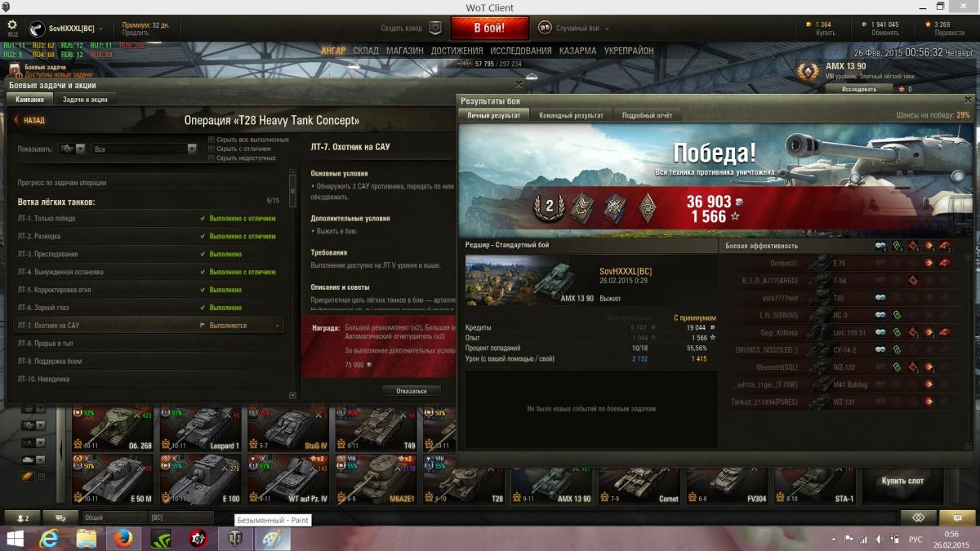Viewport: 980px width, 551px height.
Task: Select «Об. 268» tank in carousel
Action: point(114,429)
